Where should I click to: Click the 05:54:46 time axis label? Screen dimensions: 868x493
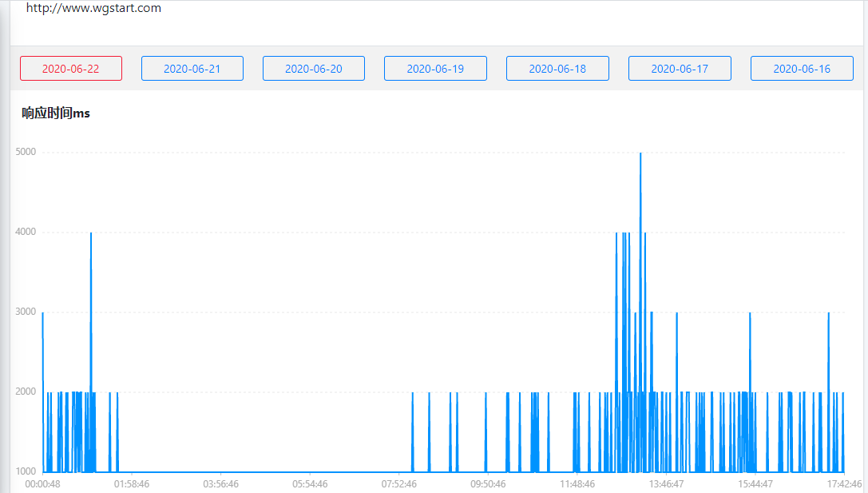coord(310,483)
